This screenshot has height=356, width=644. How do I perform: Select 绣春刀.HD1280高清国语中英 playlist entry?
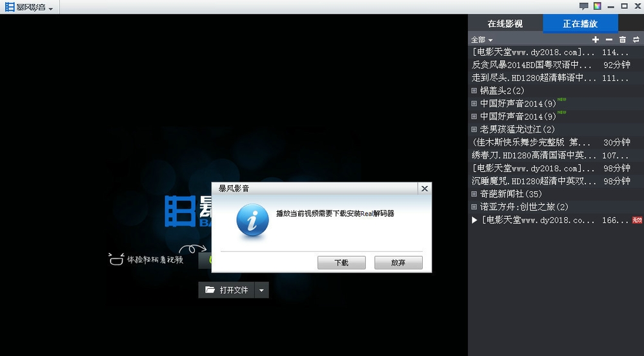(x=556, y=156)
